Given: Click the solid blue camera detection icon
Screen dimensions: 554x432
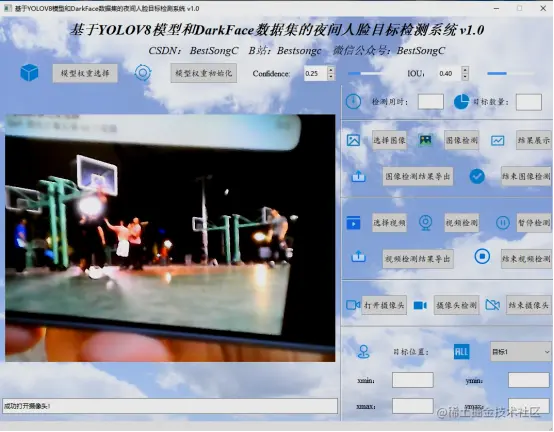Looking at the screenshot, I should pos(420,305).
